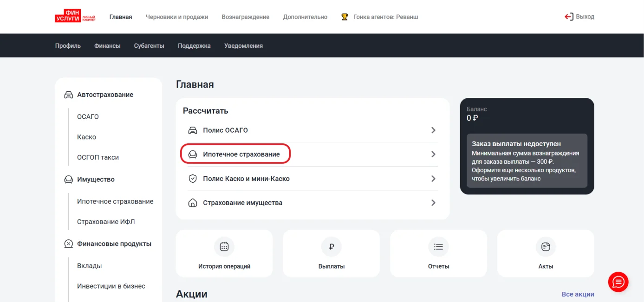644x302 pixels.
Task: Click the car icon beside Автострахование
Action: [x=68, y=95]
